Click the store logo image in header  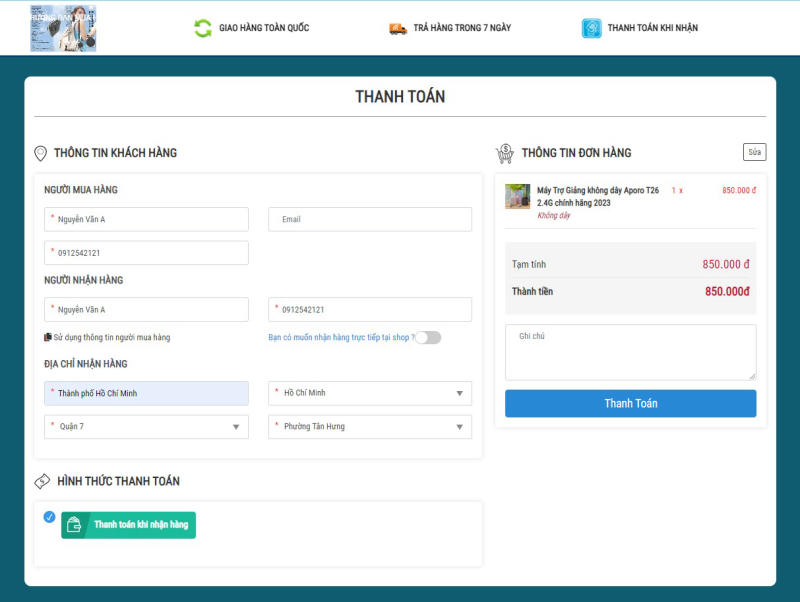click(63, 28)
